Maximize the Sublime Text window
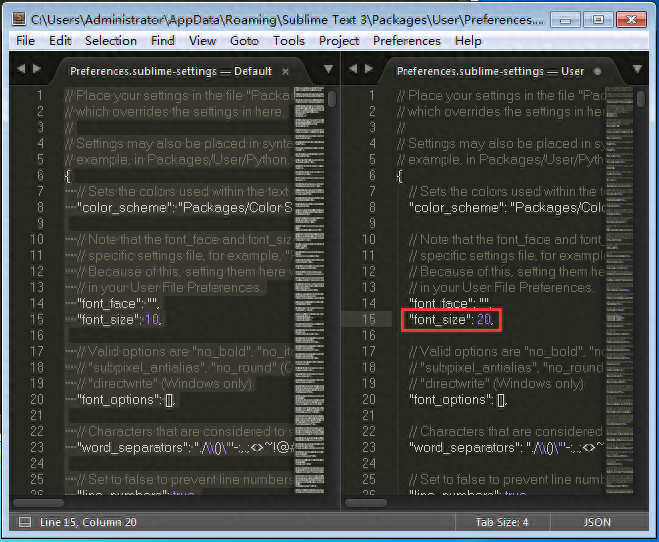 [598, 20]
